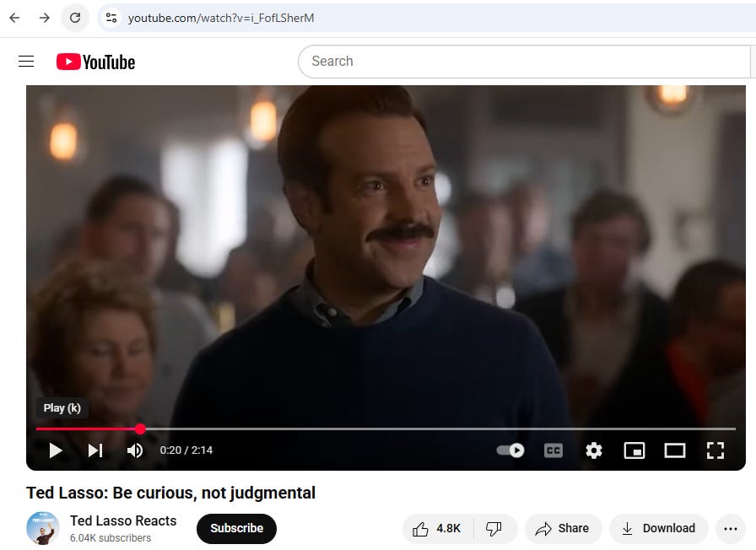Go back with browser back arrow
Screen dimensions: 756x550
click(14, 18)
